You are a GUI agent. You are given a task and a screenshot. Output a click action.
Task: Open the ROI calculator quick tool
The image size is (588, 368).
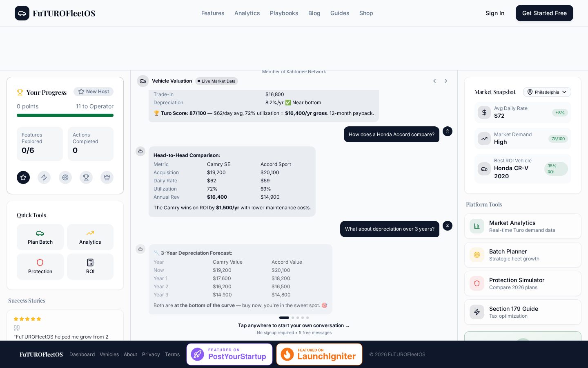(90, 267)
